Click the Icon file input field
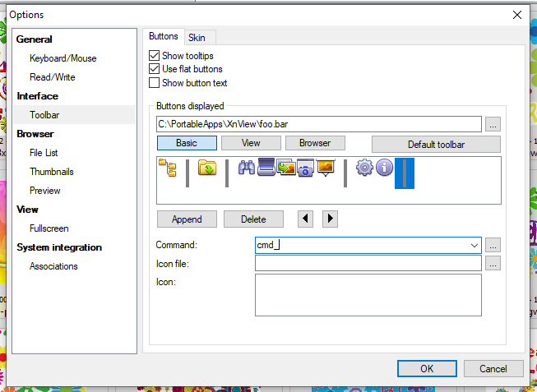The height and width of the screenshot is (392, 537). tap(368, 263)
